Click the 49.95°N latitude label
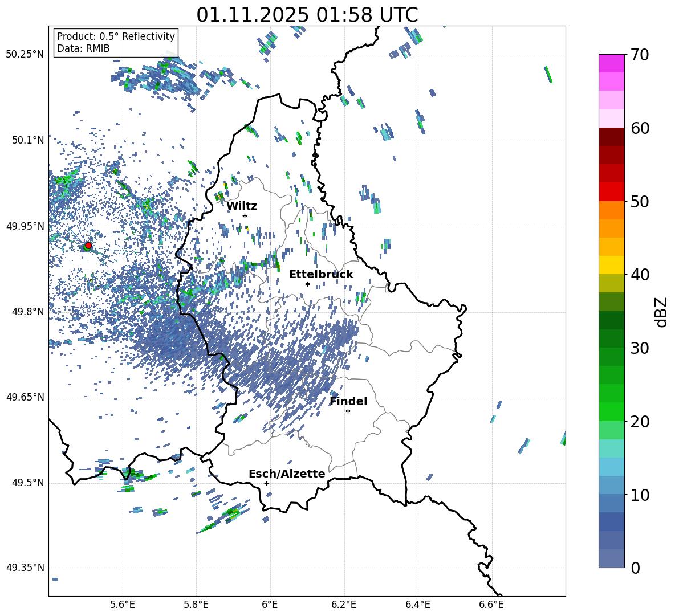 tap(25, 226)
